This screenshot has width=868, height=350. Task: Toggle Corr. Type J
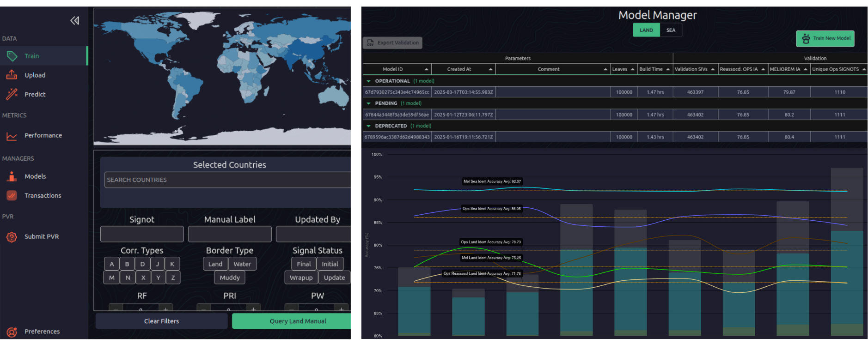(157, 264)
